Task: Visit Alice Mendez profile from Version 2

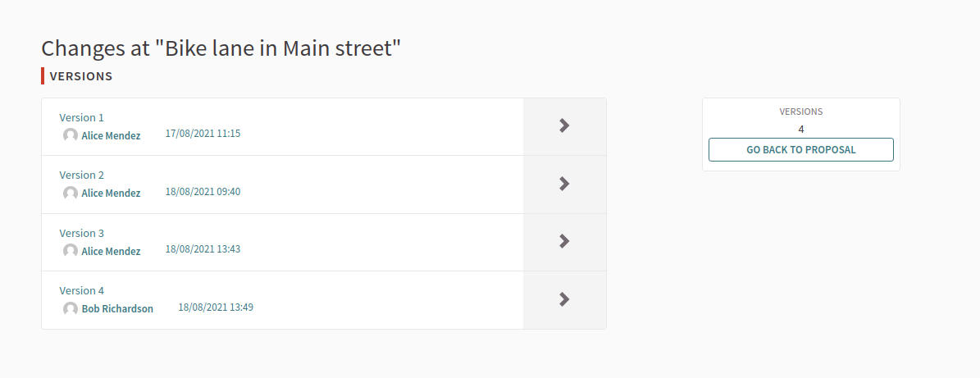Action: pos(111,193)
